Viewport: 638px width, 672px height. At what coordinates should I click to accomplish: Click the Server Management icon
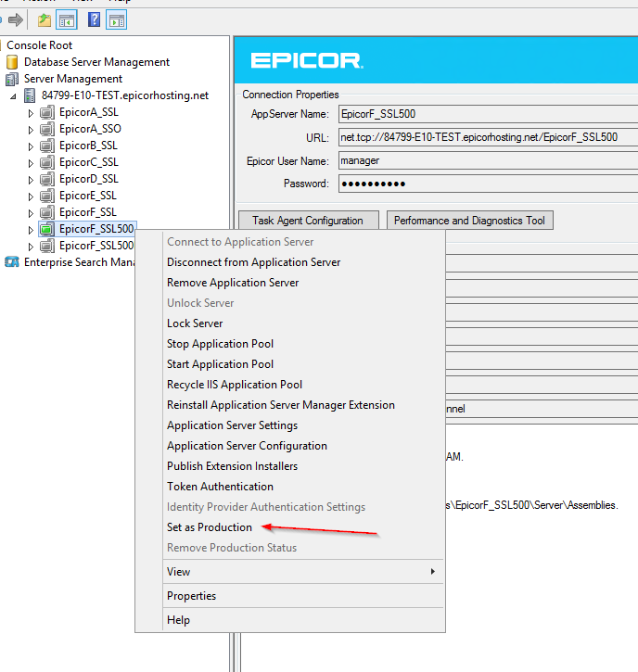tap(12, 79)
